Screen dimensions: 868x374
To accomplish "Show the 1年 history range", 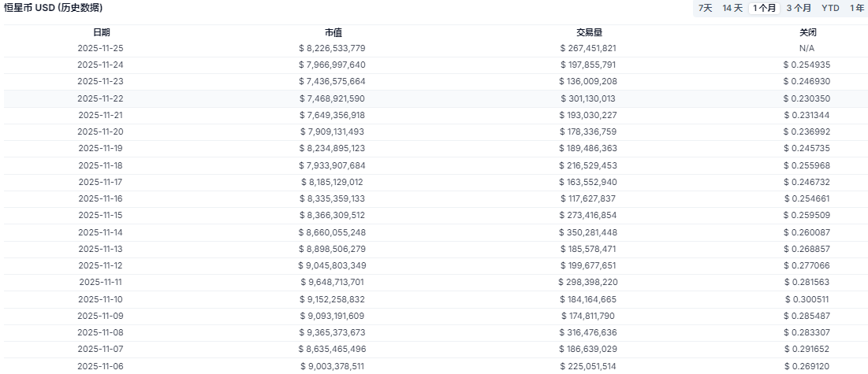I will coord(856,8).
